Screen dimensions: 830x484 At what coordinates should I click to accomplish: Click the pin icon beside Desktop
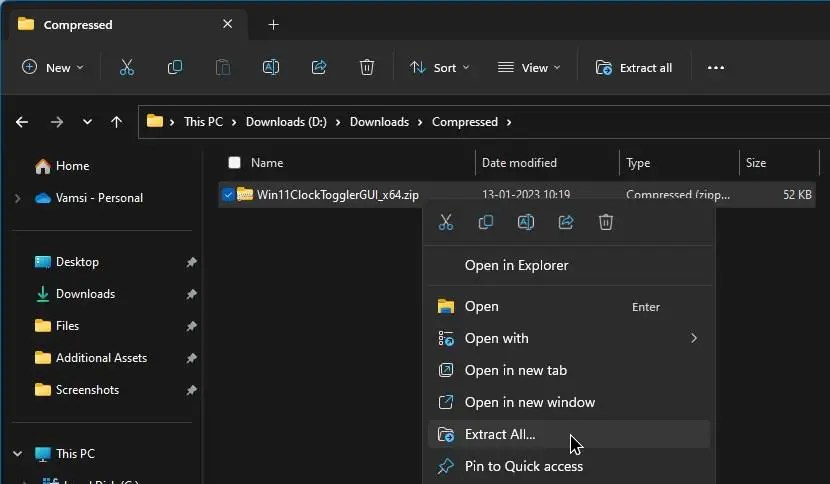(x=191, y=262)
